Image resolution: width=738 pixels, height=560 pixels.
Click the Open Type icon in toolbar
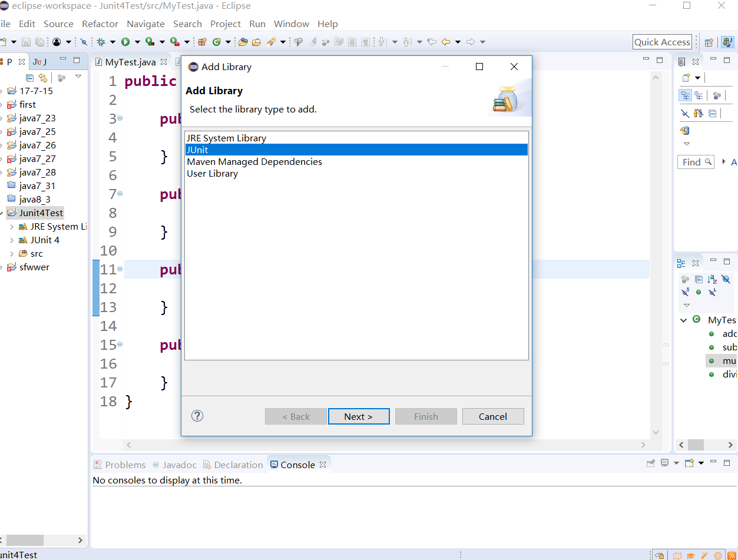point(243,42)
